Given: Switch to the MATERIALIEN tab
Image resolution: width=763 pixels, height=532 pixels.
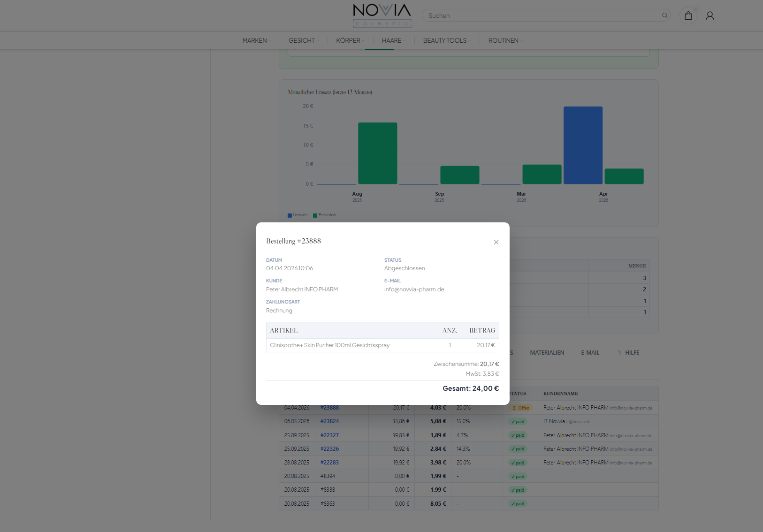Looking at the screenshot, I should tap(547, 353).
